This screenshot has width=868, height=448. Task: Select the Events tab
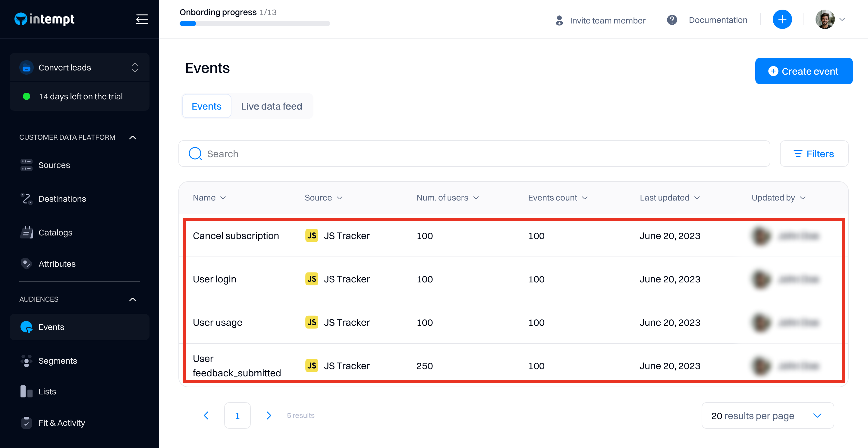206,106
